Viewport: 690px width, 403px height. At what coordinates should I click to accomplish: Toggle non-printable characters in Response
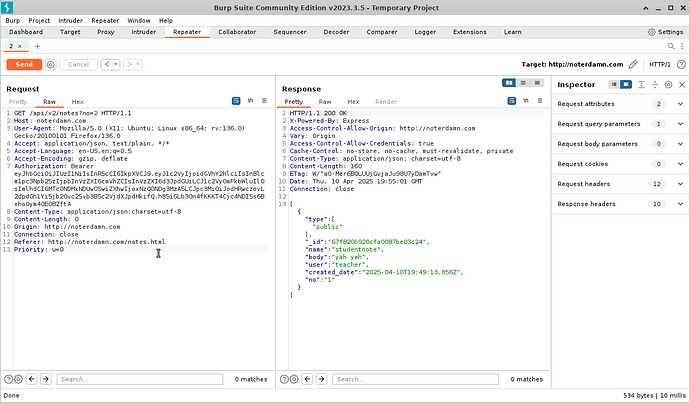(526, 101)
